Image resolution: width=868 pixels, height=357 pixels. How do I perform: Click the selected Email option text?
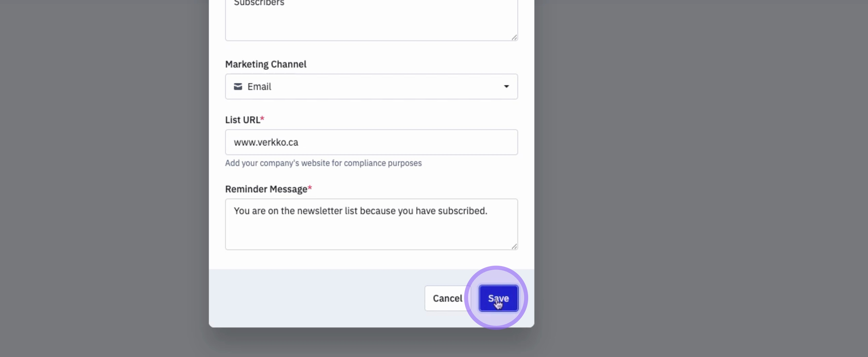259,87
